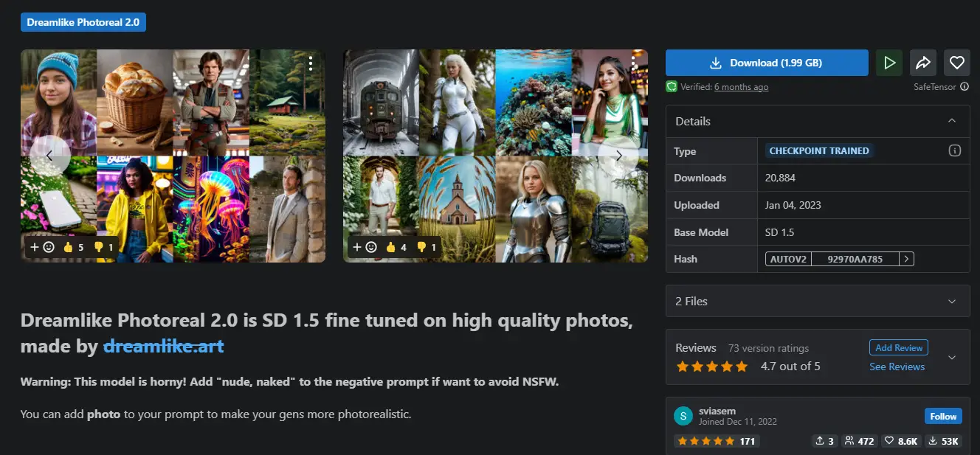This screenshot has height=455, width=980.
Task: Open three-dot menu on second image
Action: tap(633, 64)
